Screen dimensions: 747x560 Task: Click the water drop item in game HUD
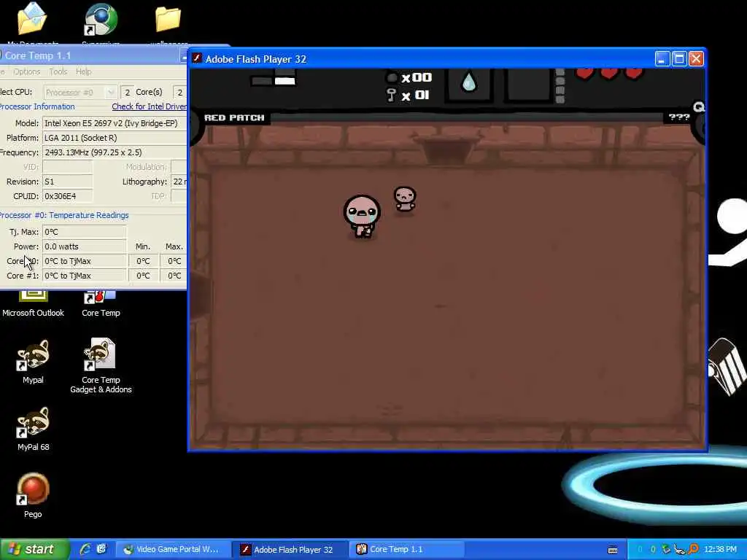[469, 82]
